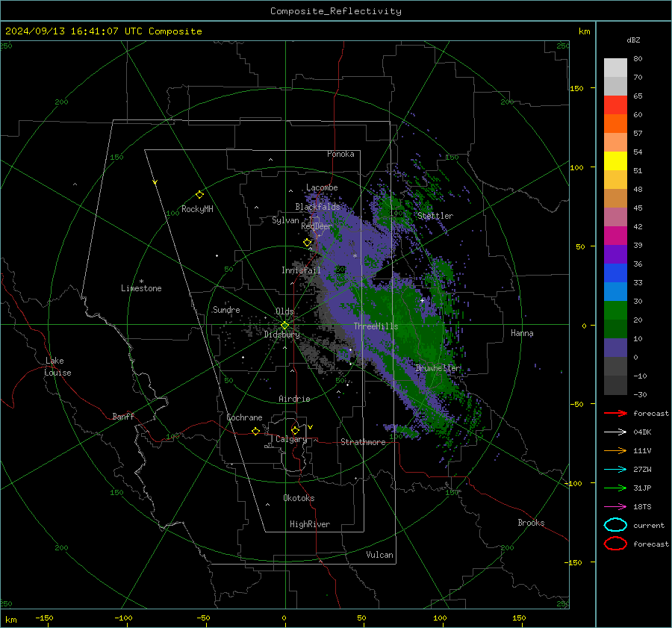This screenshot has width=672, height=628.
Task: Click the RedDeer city label
Action: pos(317,226)
